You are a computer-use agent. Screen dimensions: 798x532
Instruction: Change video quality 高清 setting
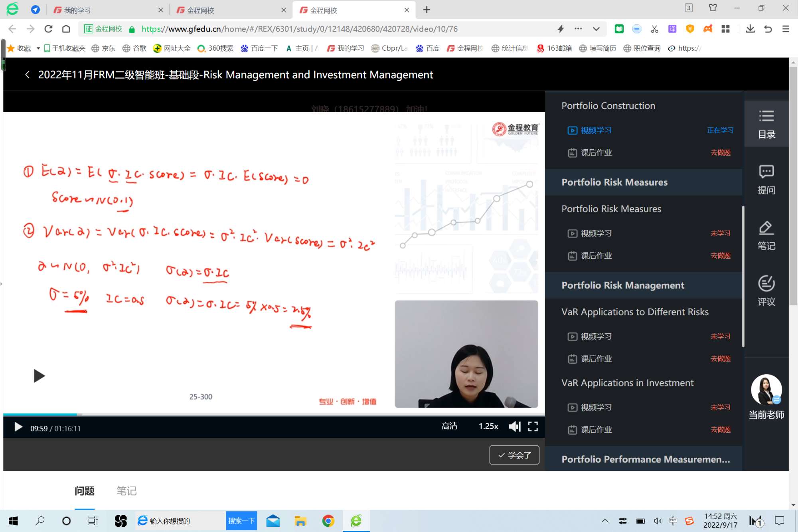pyautogui.click(x=449, y=426)
